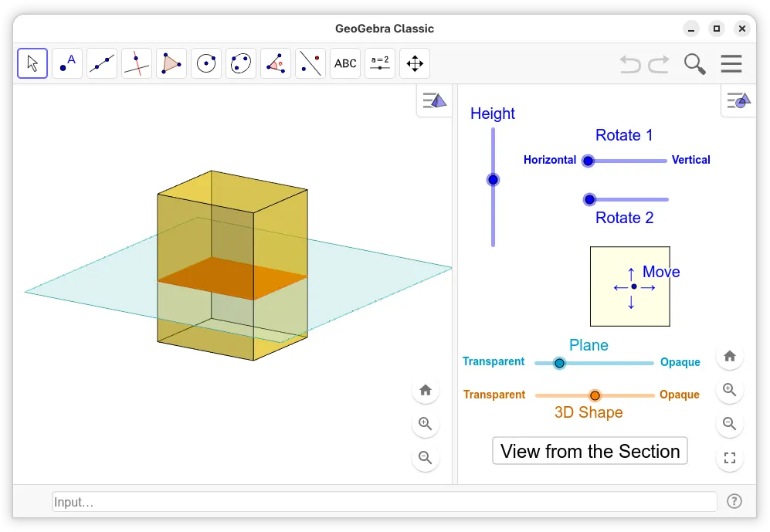
Task: Select the Perpendicular Line tool
Action: pyautogui.click(x=137, y=63)
